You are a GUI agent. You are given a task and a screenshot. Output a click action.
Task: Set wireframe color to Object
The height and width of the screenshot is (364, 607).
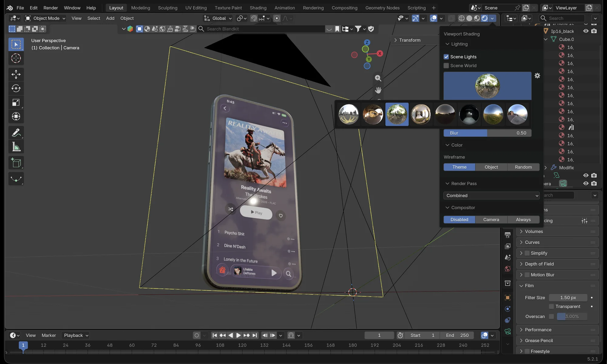(x=491, y=167)
